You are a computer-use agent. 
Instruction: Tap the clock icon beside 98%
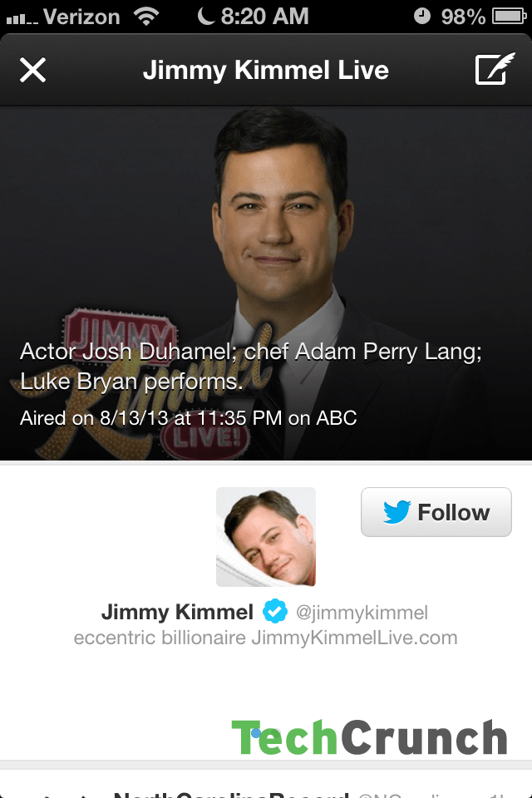tap(422, 17)
